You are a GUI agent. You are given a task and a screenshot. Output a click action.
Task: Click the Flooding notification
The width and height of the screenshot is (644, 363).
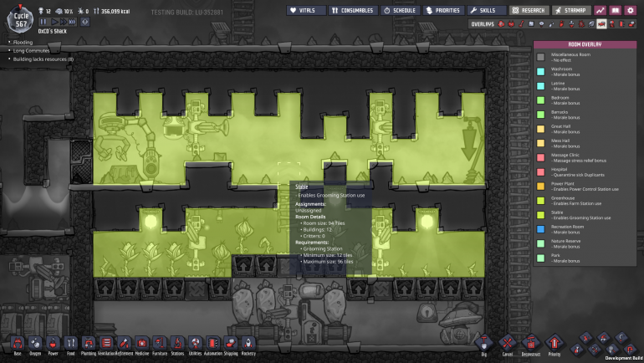23,43
